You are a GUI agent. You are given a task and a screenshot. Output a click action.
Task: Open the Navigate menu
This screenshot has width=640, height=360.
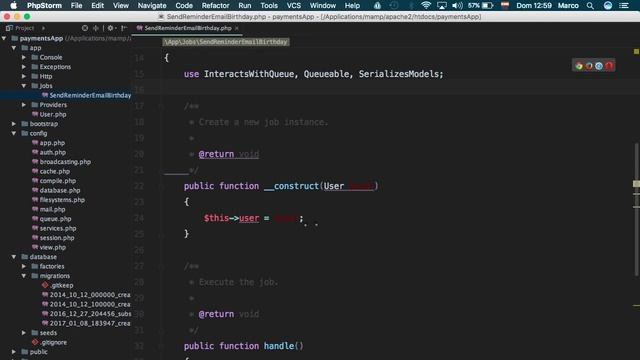152,6
